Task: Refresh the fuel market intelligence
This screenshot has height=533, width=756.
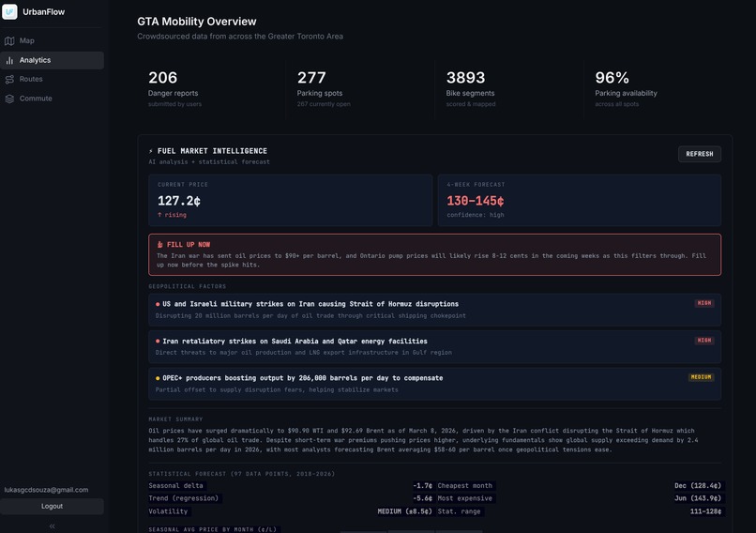Action: [700, 154]
